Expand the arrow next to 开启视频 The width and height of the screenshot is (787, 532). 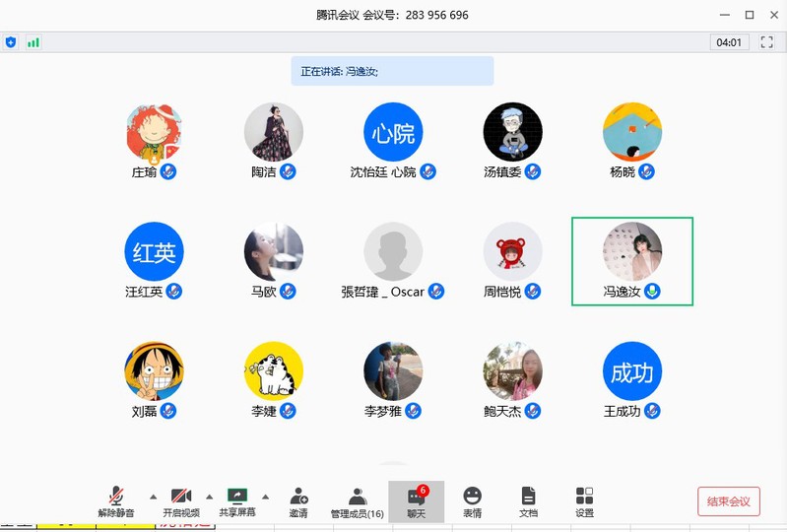point(209,496)
